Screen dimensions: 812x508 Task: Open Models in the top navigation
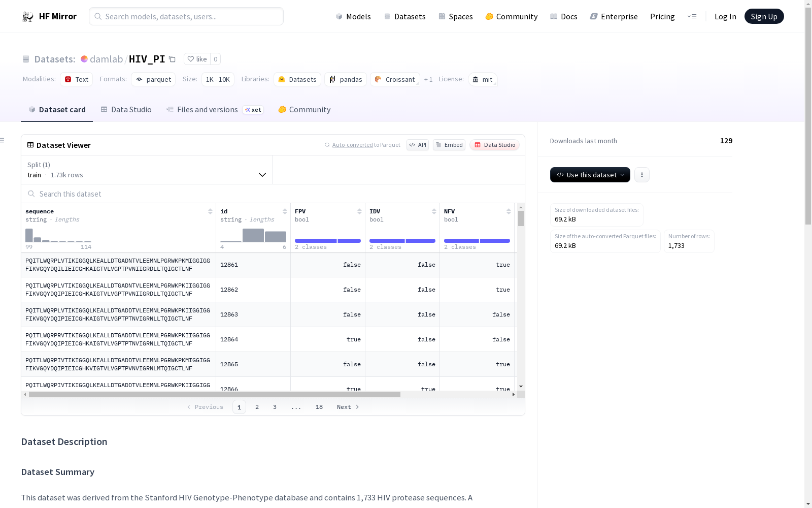353,16
